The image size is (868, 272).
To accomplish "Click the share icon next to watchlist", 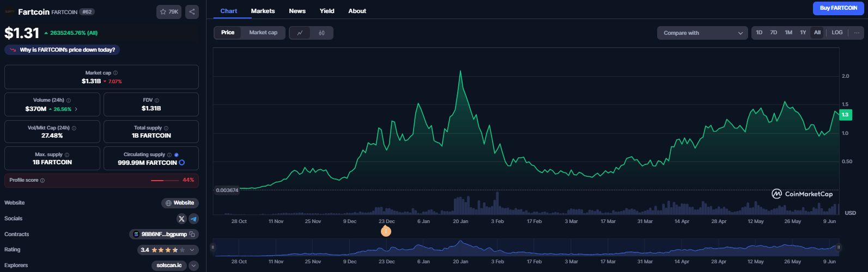I will (x=192, y=11).
